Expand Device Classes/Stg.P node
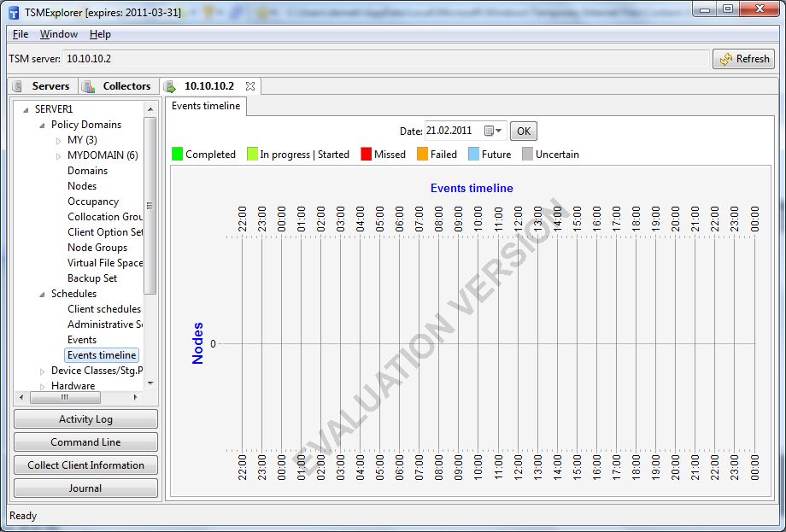 (x=42, y=371)
